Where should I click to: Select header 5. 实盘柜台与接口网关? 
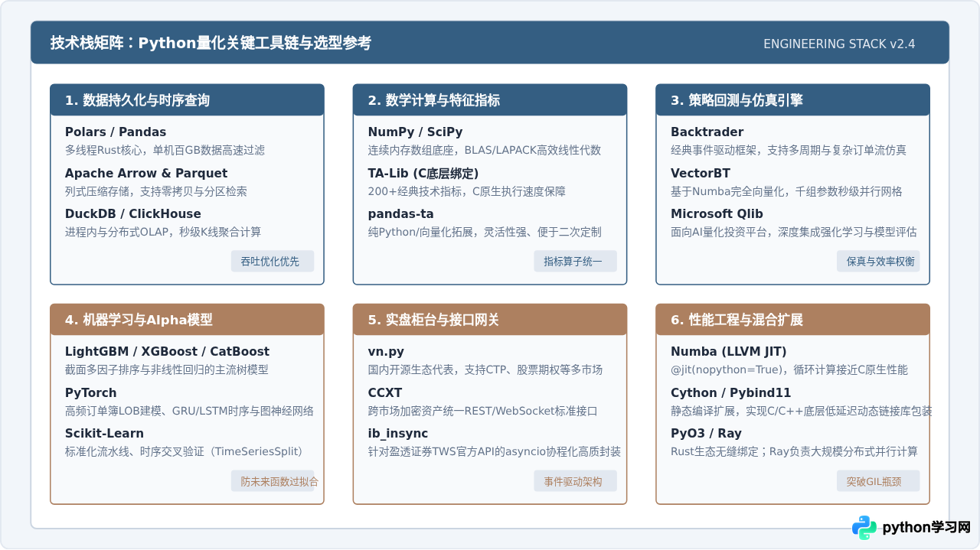(x=490, y=320)
